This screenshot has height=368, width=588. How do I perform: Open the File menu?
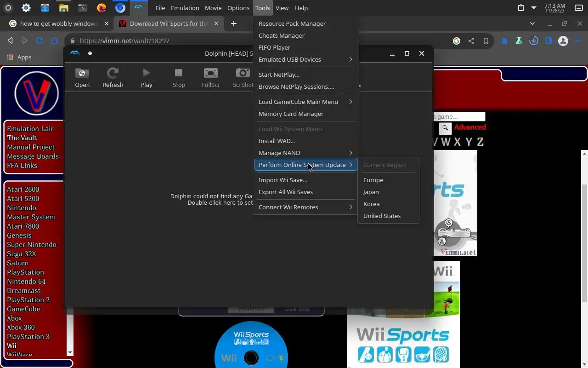point(160,8)
